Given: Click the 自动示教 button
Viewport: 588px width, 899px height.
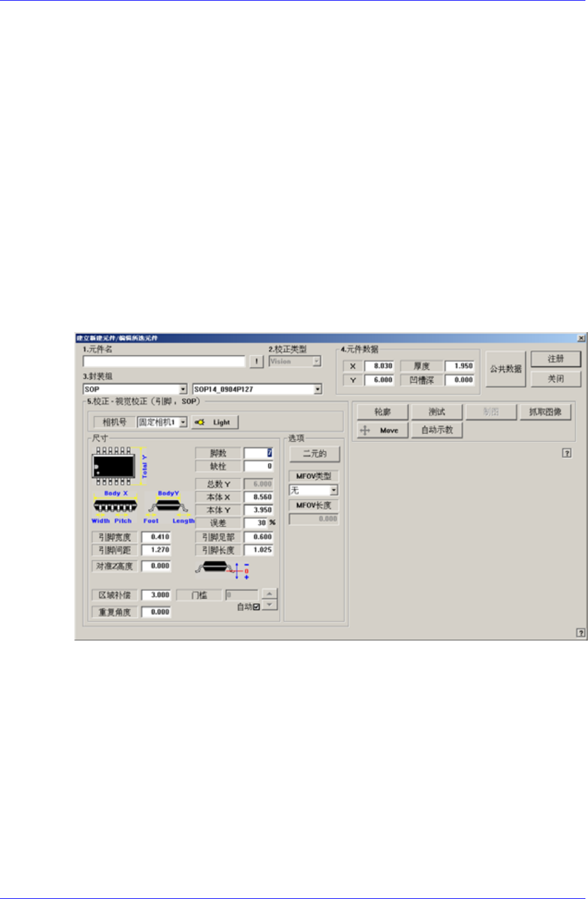Looking at the screenshot, I should tap(437, 430).
